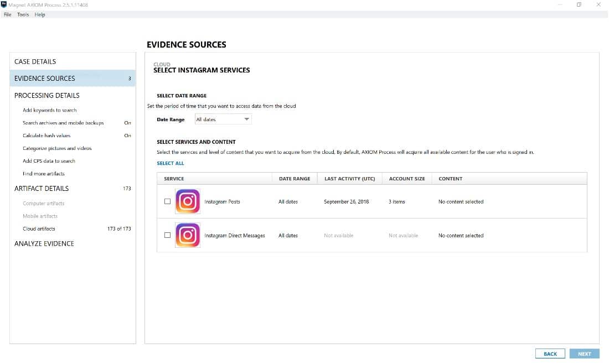Open ANALYZE EVIDENCE section
The width and height of the screenshot is (609, 364).
coord(44,244)
